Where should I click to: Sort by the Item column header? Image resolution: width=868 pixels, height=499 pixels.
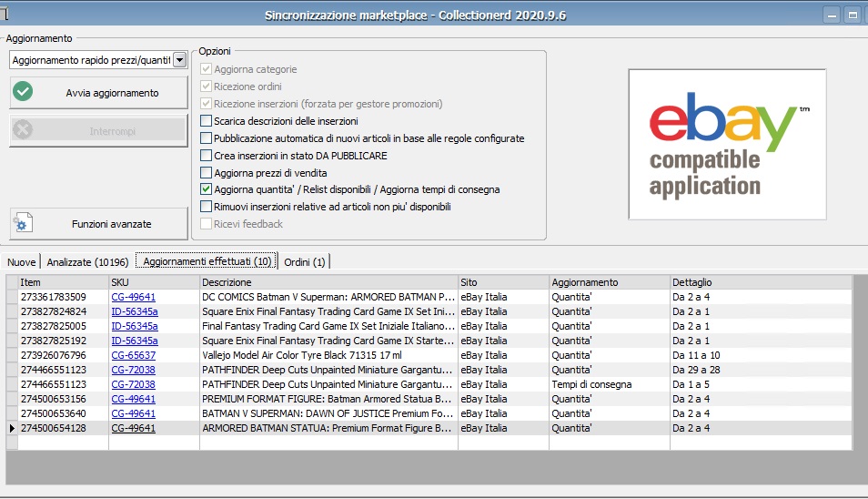(x=63, y=282)
